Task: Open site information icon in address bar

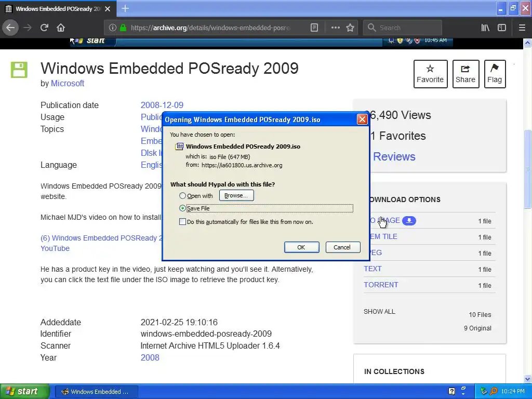Action: coord(113,28)
